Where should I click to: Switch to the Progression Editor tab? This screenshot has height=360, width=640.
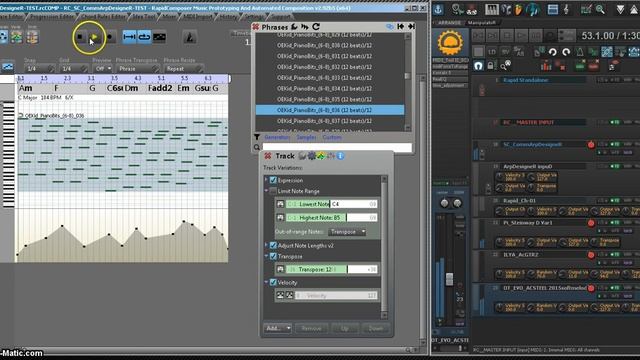52,17
